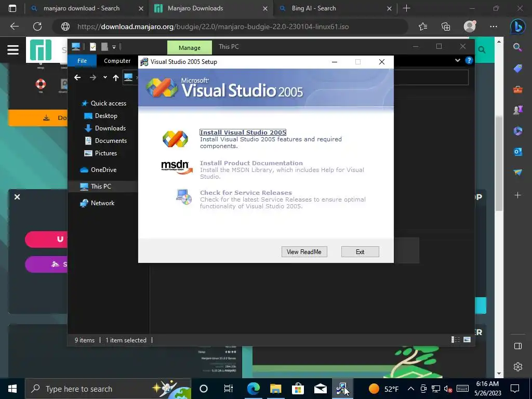Open Downloads in Explorer sidebar
The image size is (532, 399).
[x=105, y=128]
